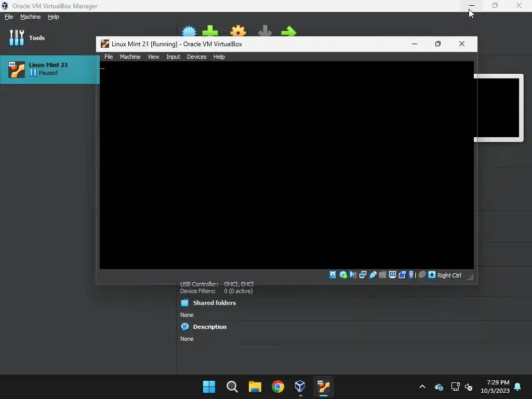Expand the hidden system tray icons chevron

click(422, 387)
